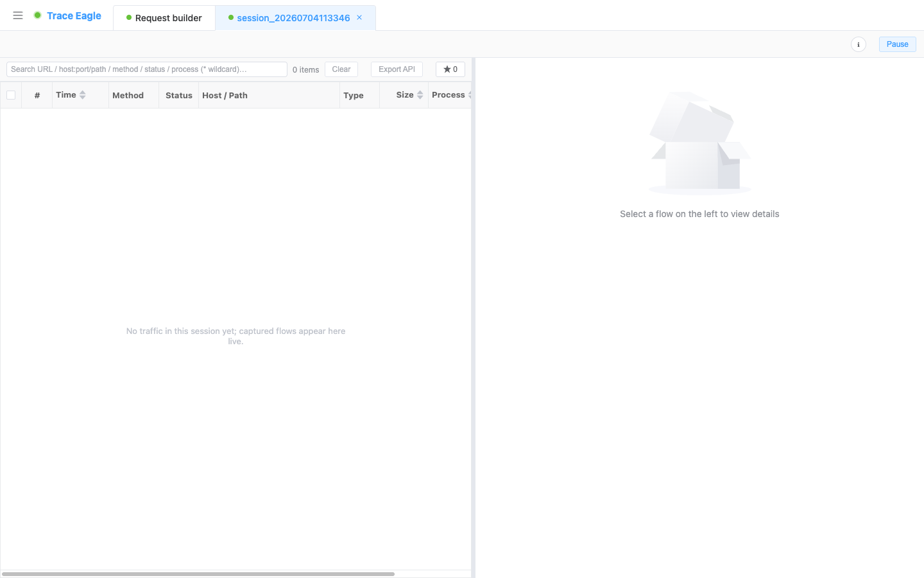Click the 0 items counter label
The width and height of the screenshot is (924, 578).
305,69
